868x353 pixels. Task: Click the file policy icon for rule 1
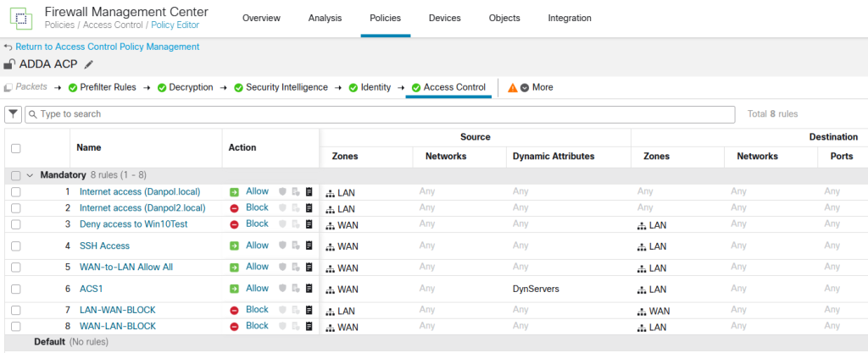(296, 191)
